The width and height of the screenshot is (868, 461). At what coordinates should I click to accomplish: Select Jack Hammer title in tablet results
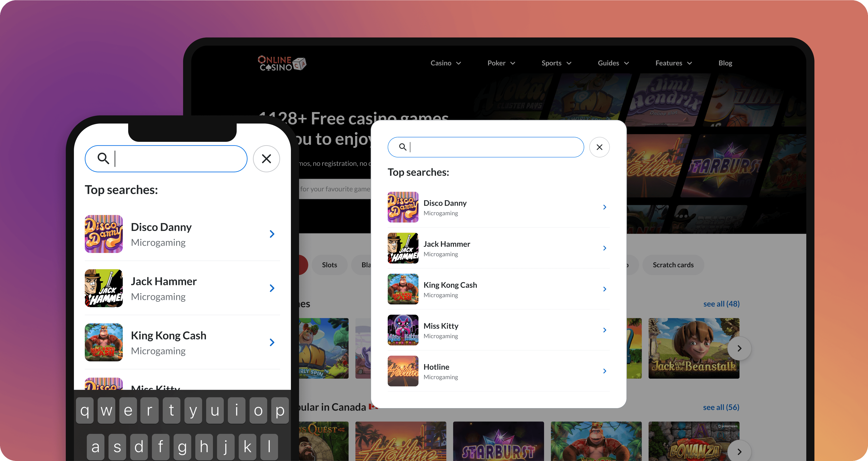[447, 244]
